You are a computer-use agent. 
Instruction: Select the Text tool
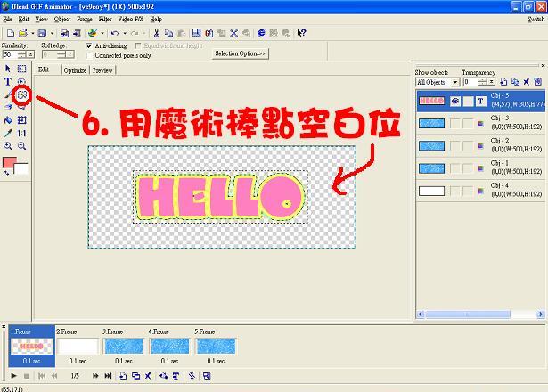pyautogui.click(x=8, y=81)
